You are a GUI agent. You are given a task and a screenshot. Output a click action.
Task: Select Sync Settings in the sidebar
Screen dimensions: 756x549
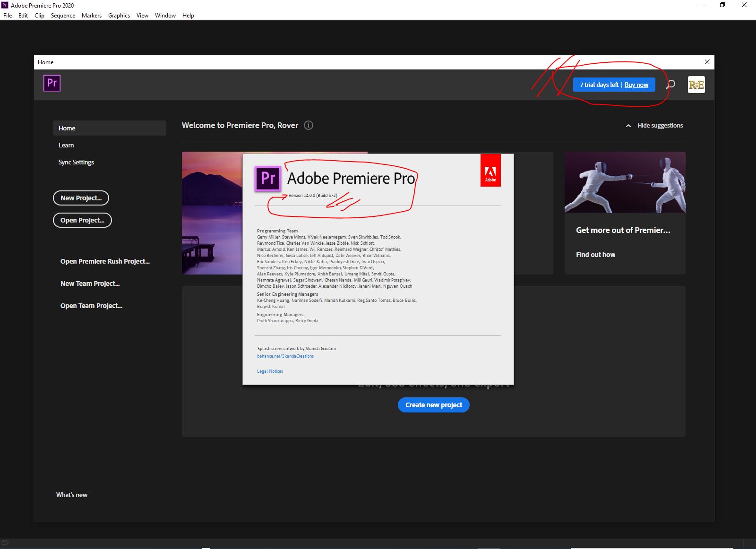tap(76, 162)
